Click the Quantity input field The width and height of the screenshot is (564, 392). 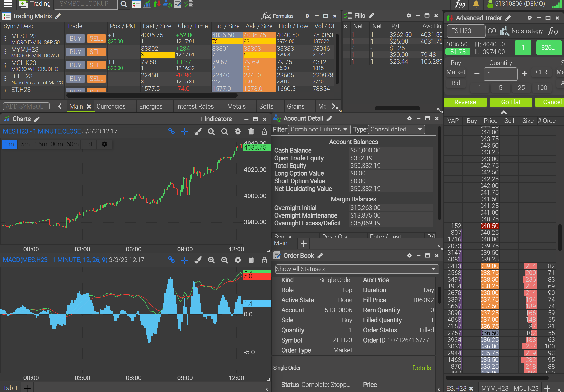click(500, 74)
